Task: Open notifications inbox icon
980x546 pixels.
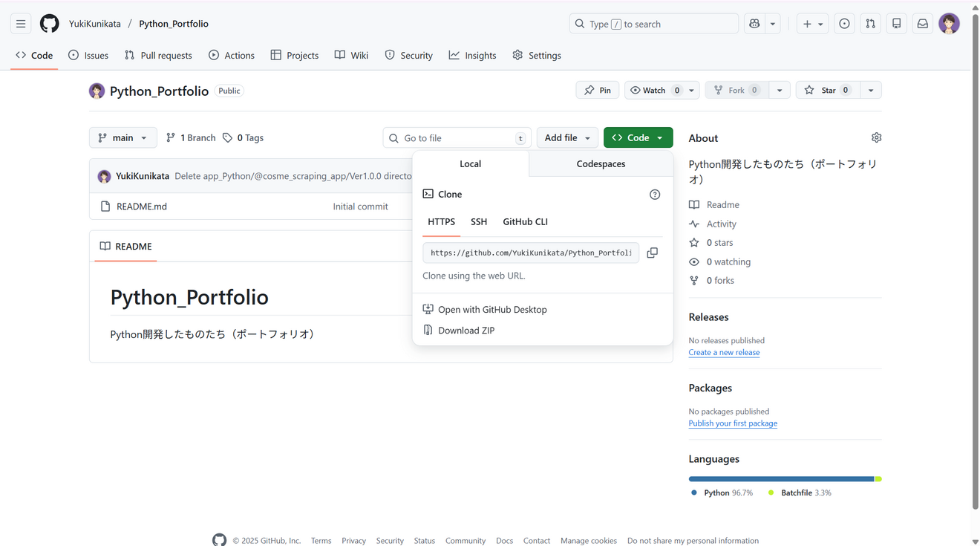Action: [922, 24]
